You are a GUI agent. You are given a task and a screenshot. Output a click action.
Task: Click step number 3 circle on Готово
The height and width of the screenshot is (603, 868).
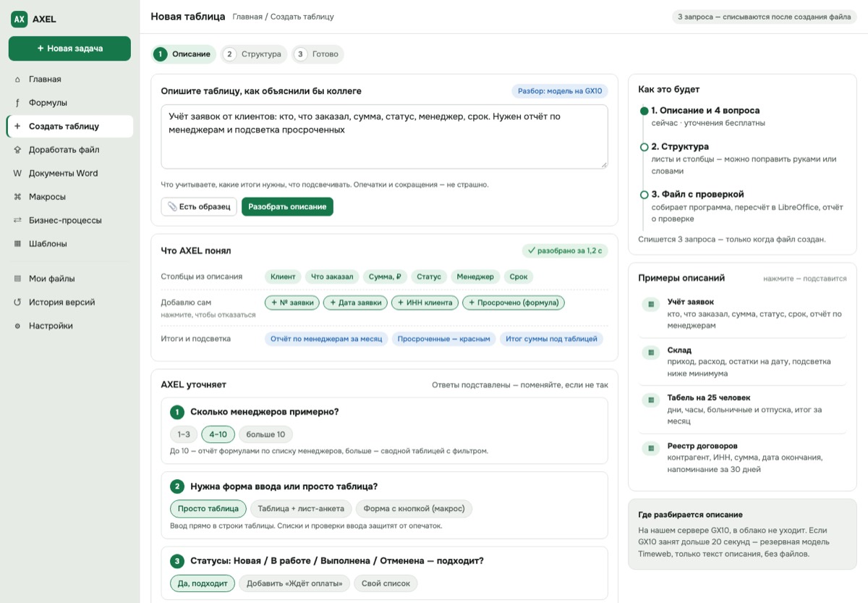tap(301, 54)
